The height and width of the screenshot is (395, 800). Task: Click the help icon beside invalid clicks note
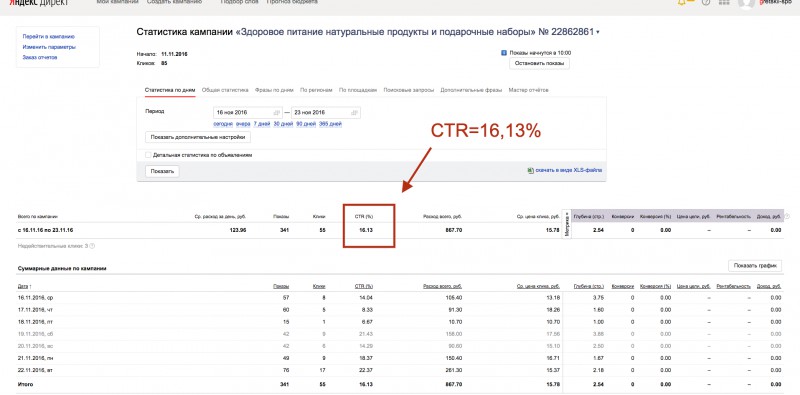pos(92,246)
